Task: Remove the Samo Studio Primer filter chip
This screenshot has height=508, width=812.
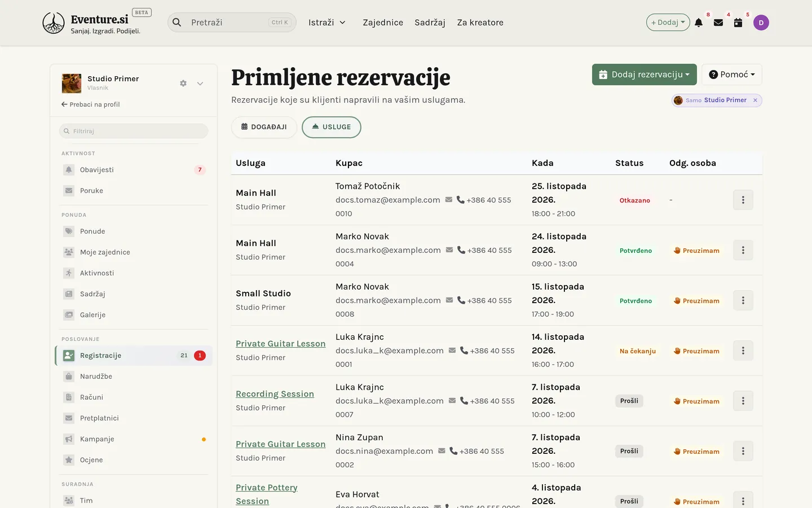Action: [x=755, y=100]
